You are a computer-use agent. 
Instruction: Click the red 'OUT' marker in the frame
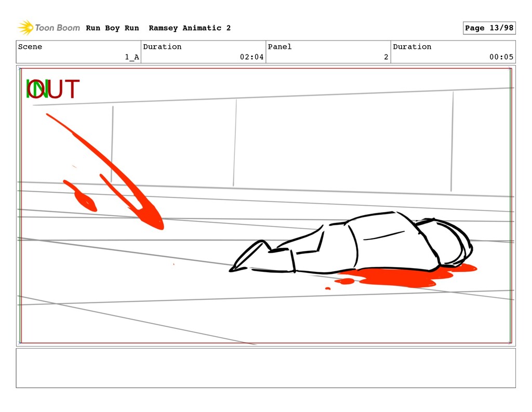[54, 89]
